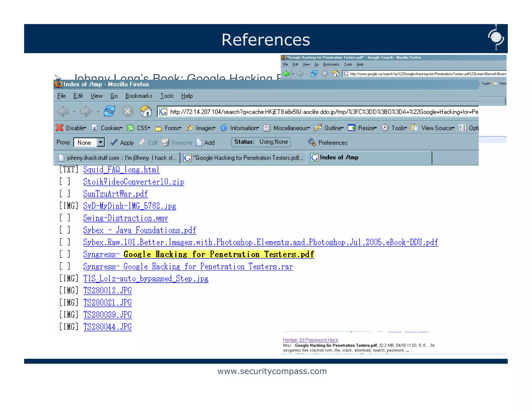532x411 pixels.
Task: Open Forms developer toolbar menu
Action: tap(168, 128)
